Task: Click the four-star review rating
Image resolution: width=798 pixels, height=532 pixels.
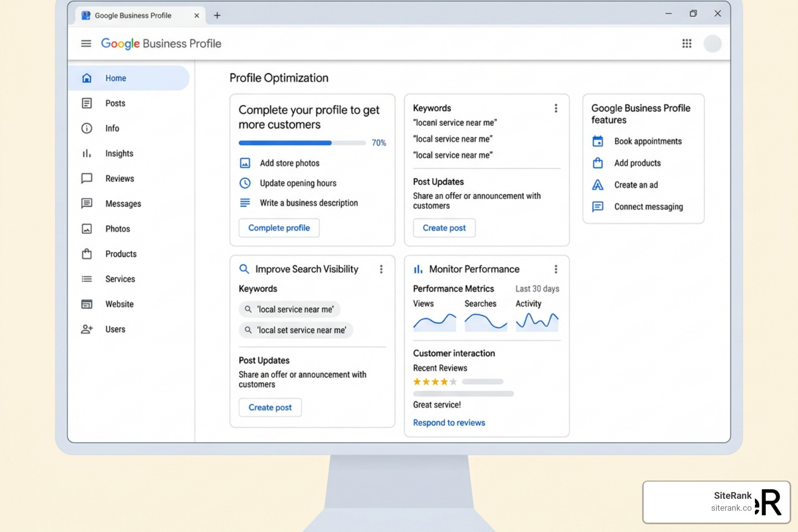Action: coord(435,382)
